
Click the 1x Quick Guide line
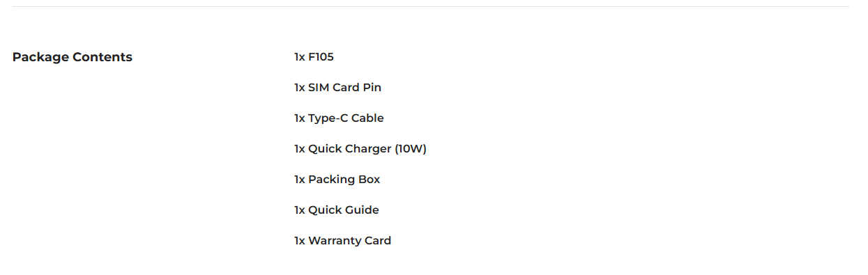pyautogui.click(x=336, y=210)
